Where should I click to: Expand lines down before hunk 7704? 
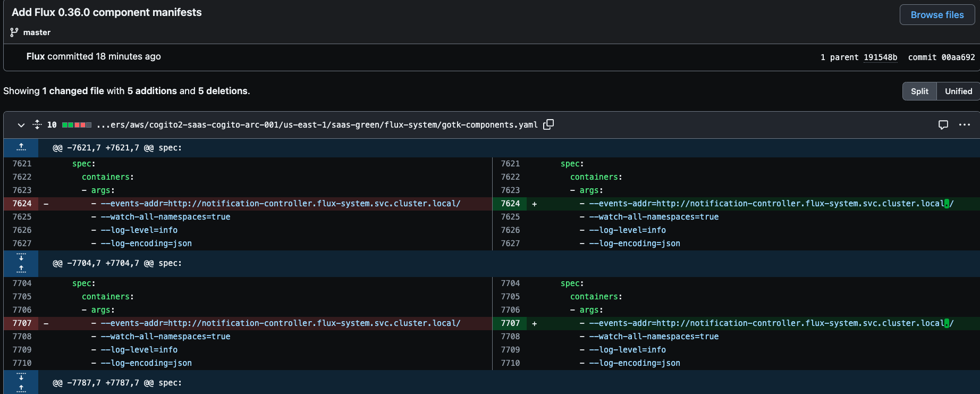(x=21, y=257)
